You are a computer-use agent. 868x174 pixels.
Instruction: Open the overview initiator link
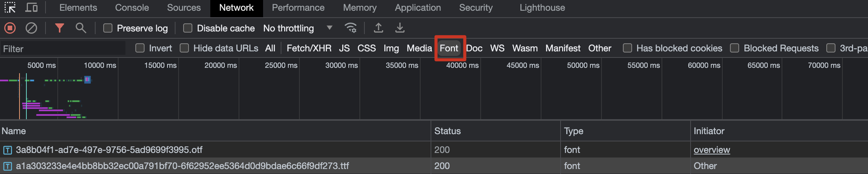[712, 150]
